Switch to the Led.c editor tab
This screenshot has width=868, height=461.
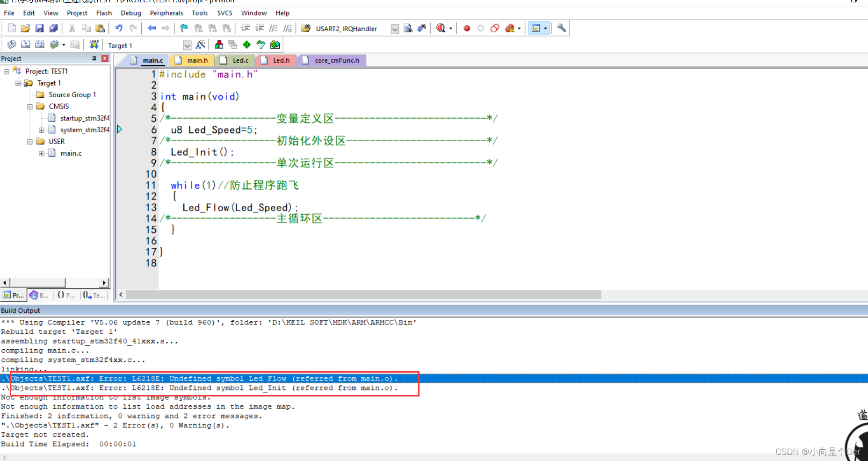235,60
